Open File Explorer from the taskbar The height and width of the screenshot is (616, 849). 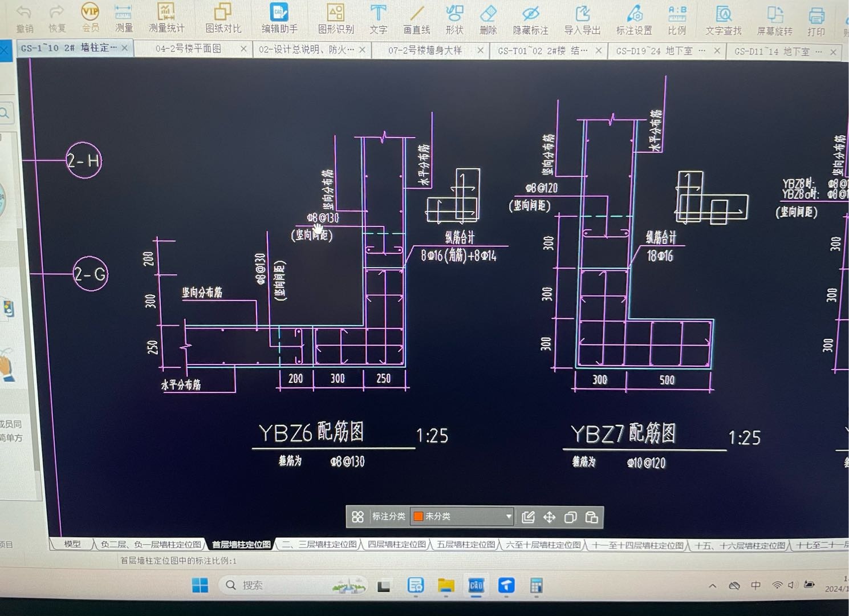446,585
